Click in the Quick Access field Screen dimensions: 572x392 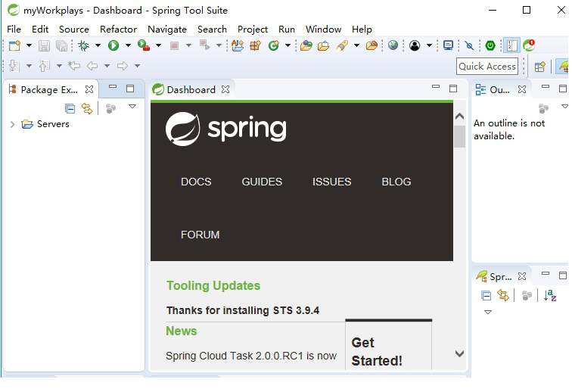(487, 67)
